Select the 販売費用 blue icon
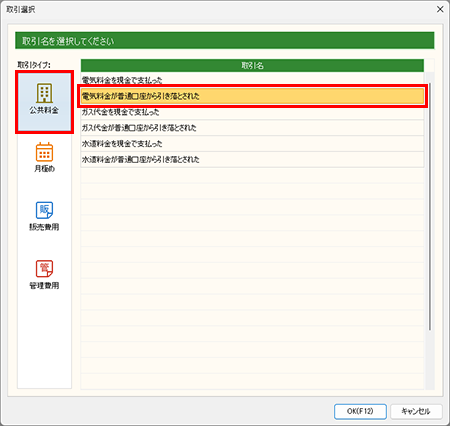Screen dimensions: 450x426 [x=44, y=210]
